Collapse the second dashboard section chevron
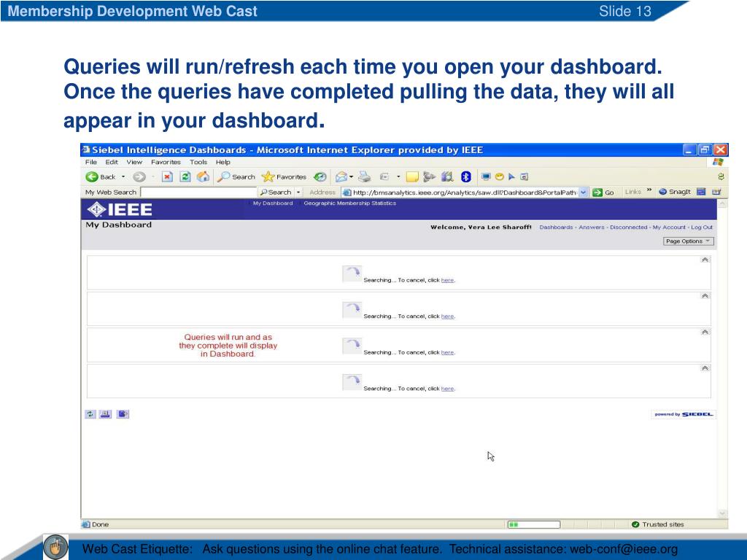747x560 pixels. pyautogui.click(x=705, y=296)
